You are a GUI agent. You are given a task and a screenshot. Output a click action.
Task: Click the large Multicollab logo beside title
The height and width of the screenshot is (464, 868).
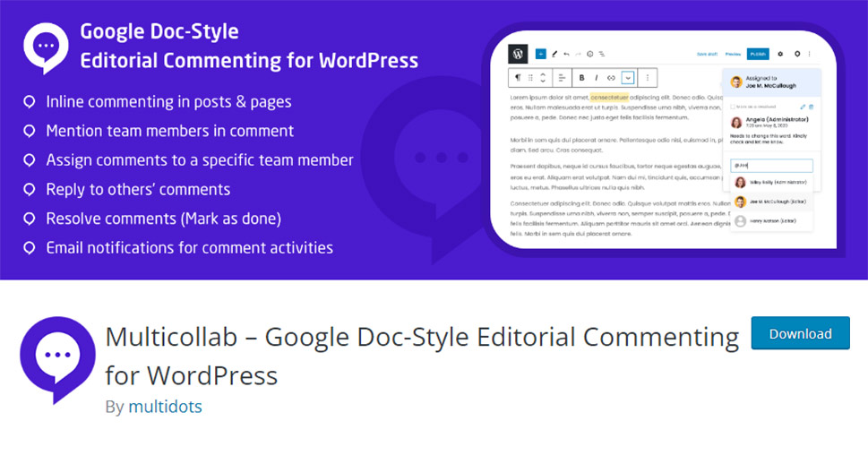coord(57,359)
